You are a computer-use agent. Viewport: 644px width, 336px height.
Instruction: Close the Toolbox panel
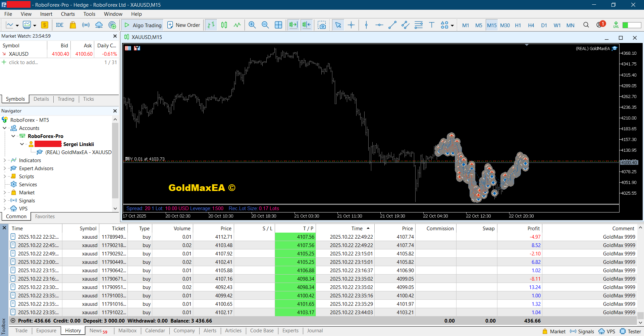pyautogui.click(x=4, y=228)
